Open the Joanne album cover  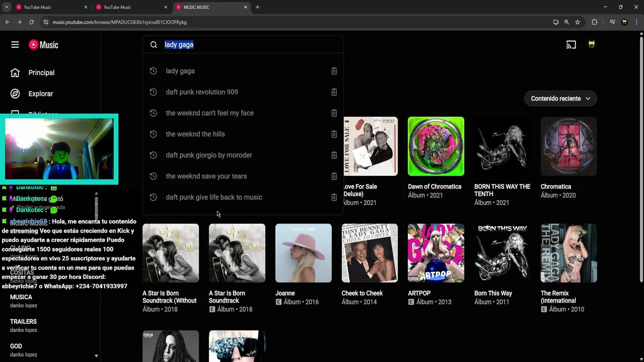303,253
